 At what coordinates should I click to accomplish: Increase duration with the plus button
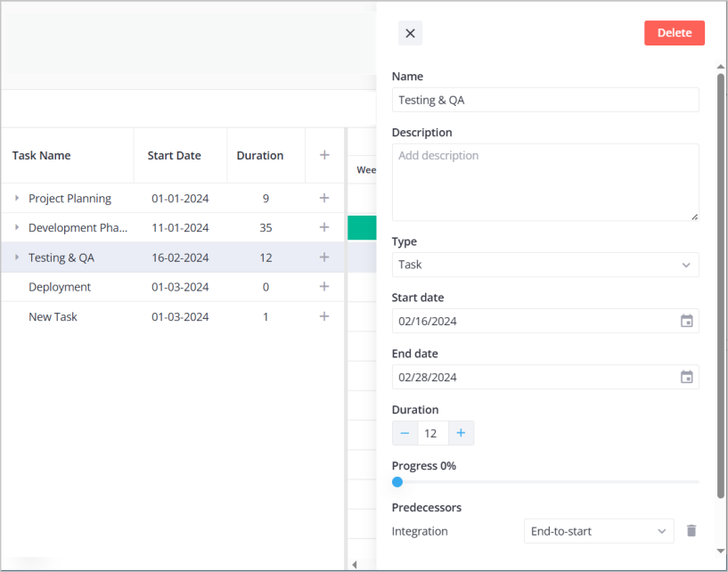coord(461,433)
